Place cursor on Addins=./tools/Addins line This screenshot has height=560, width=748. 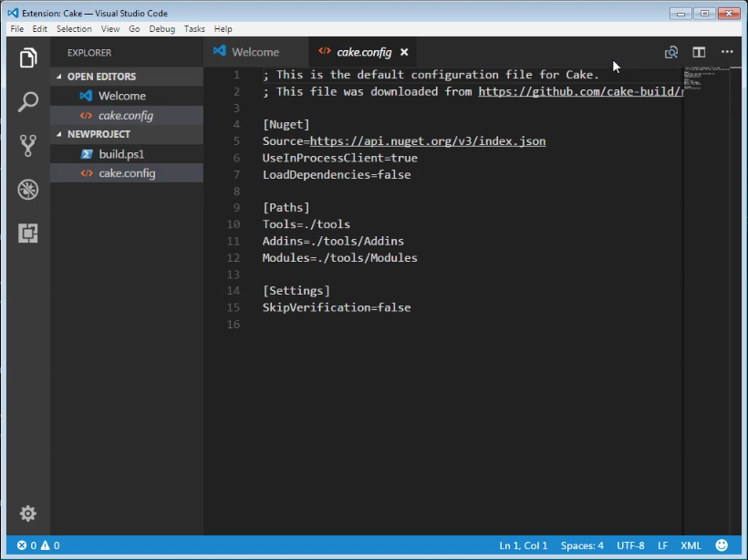click(x=333, y=241)
